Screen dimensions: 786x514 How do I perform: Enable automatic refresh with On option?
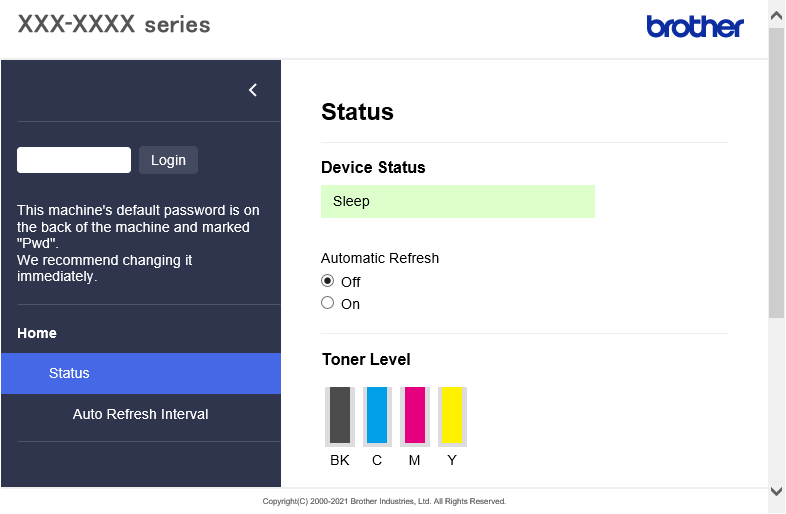point(328,303)
